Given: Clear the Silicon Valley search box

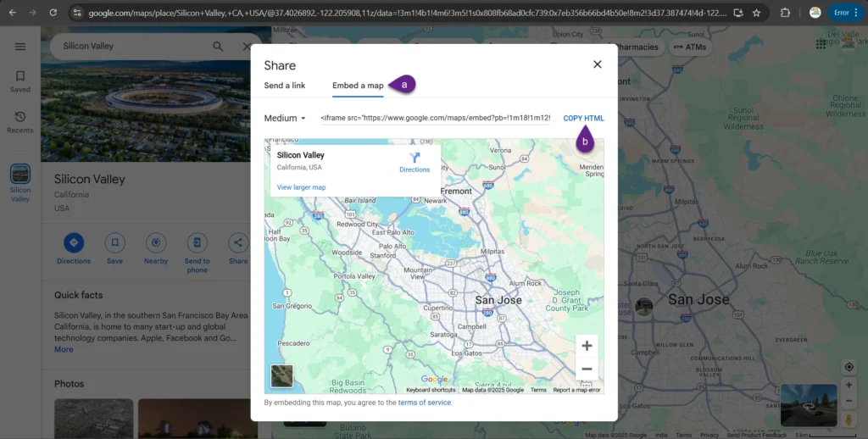Looking at the screenshot, I should tap(247, 47).
